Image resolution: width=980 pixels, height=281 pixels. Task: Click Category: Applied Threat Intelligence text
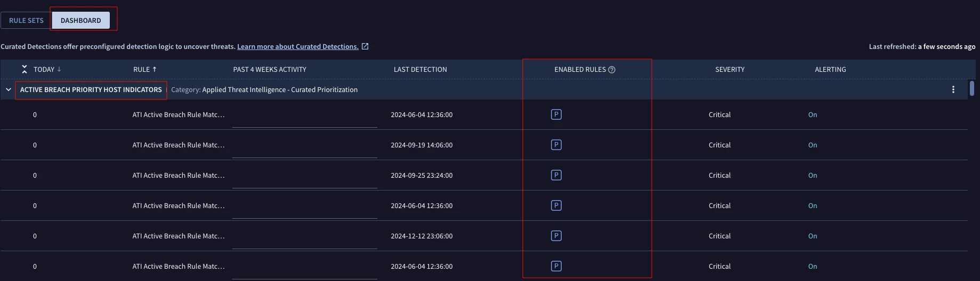coord(264,89)
